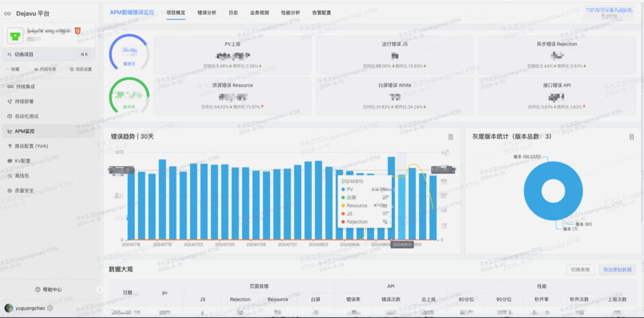The height and width of the screenshot is (318, 644).
Task: Click the green project avatar icon
Action: tap(15, 36)
